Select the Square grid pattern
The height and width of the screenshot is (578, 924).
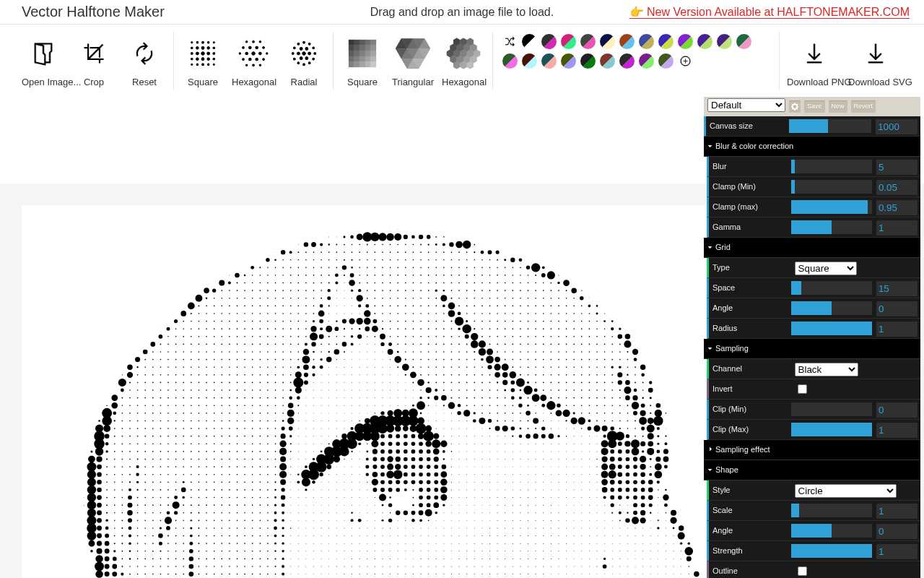click(x=202, y=53)
